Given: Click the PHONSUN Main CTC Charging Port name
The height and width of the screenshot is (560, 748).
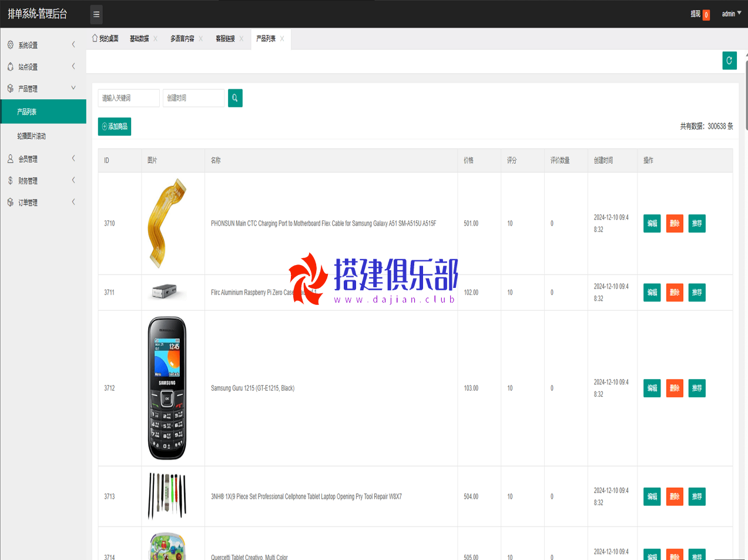Looking at the screenshot, I should click(x=324, y=223).
